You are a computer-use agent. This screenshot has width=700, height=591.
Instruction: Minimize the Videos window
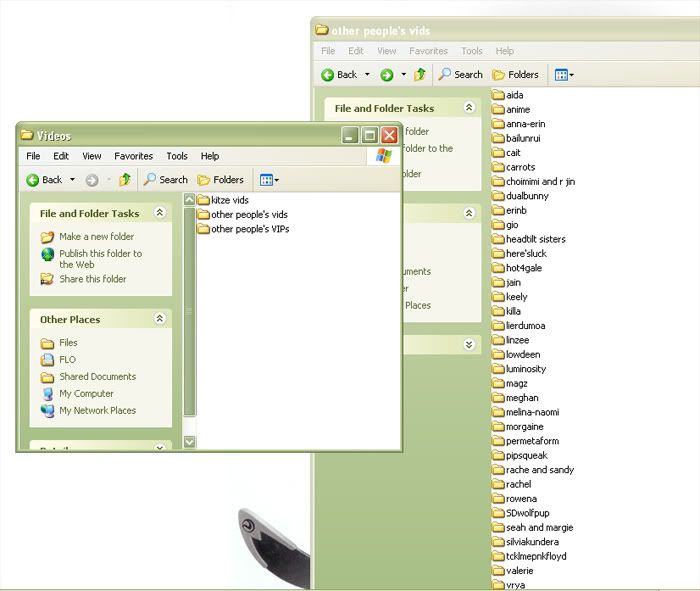click(350, 135)
